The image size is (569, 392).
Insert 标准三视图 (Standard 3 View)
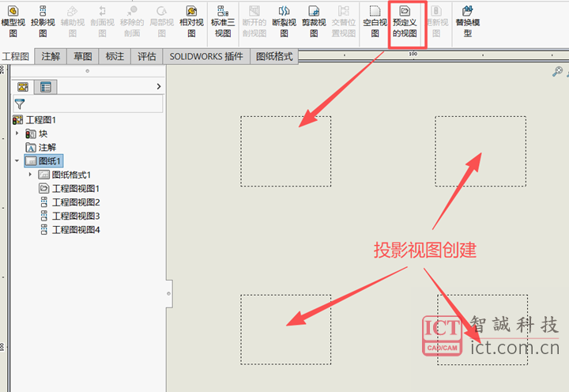[222, 21]
